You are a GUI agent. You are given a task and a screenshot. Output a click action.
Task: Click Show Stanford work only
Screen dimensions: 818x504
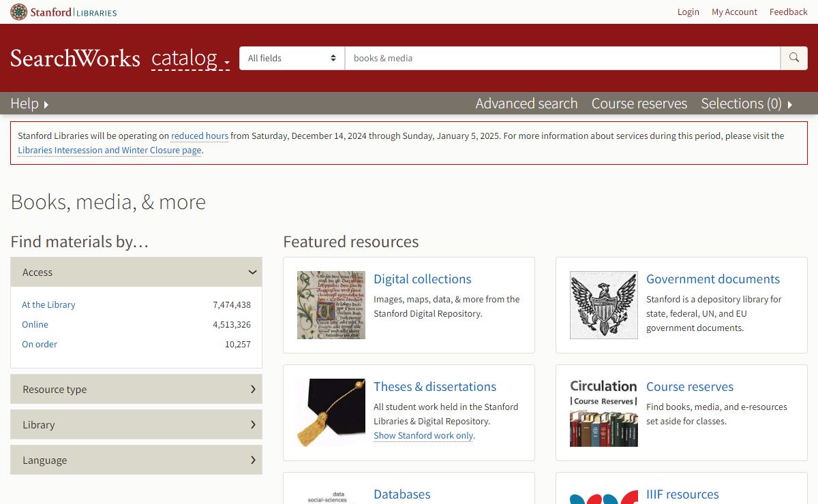(423, 435)
